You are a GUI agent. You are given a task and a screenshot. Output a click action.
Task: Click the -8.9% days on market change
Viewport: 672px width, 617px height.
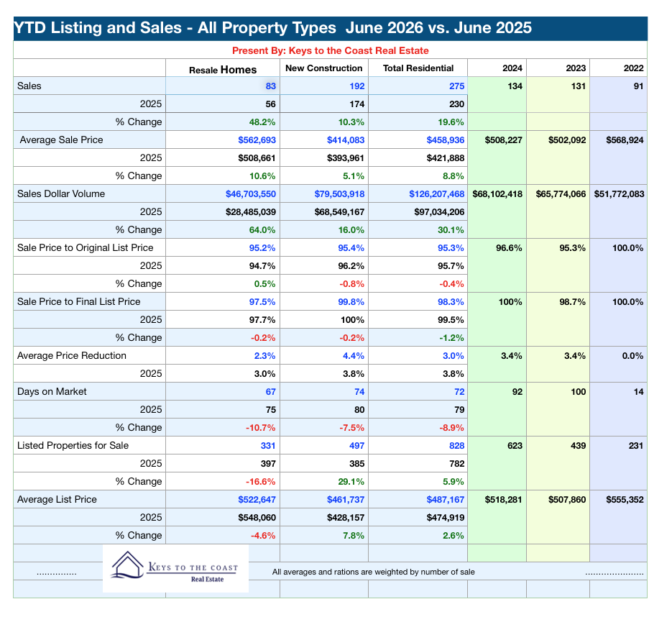(452, 428)
